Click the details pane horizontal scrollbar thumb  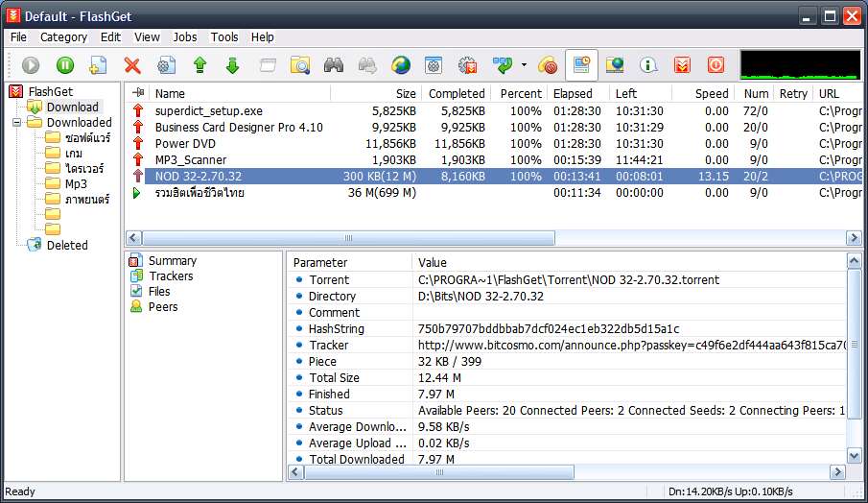pyautogui.click(x=439, y=472)
